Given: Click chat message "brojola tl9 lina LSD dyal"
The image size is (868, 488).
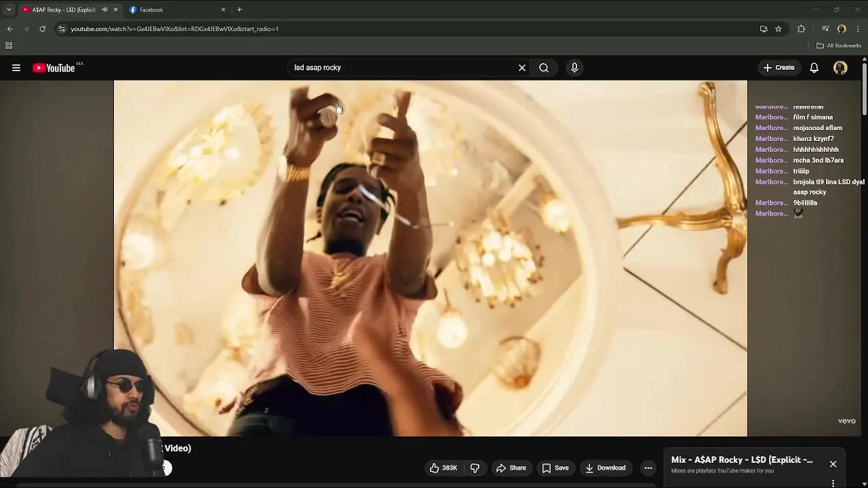Looking at the screenshot, I should click(829, 182).
